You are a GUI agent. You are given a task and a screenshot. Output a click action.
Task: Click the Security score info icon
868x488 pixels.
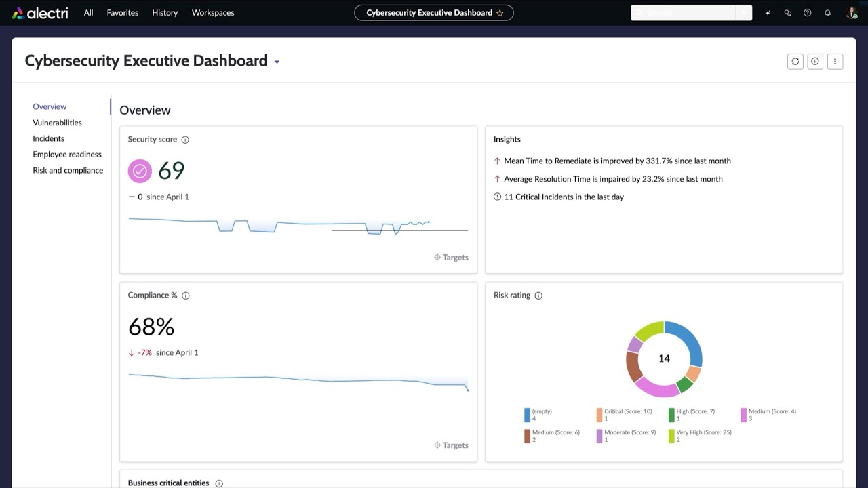pos(184,139)
